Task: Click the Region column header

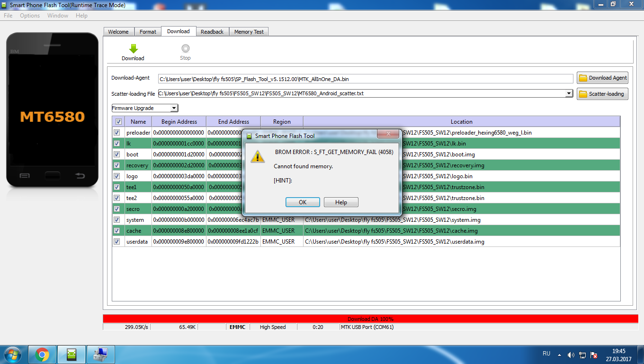Action: [282, 122]
